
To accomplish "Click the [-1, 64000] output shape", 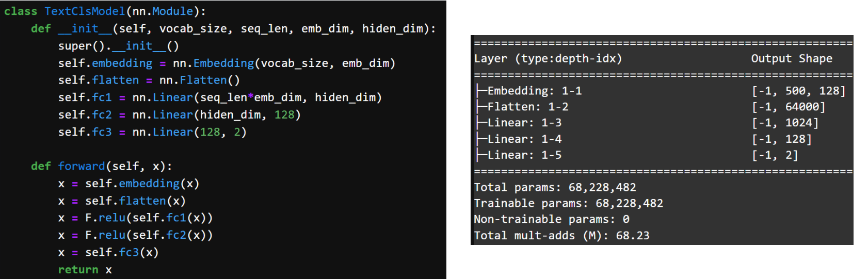I will [789, 107].
